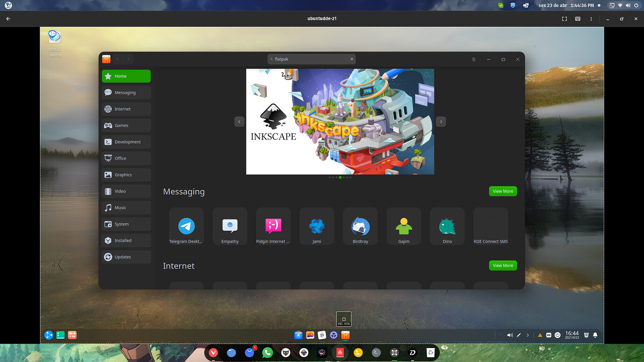Open host system status menu

click(x=624, y=6)
